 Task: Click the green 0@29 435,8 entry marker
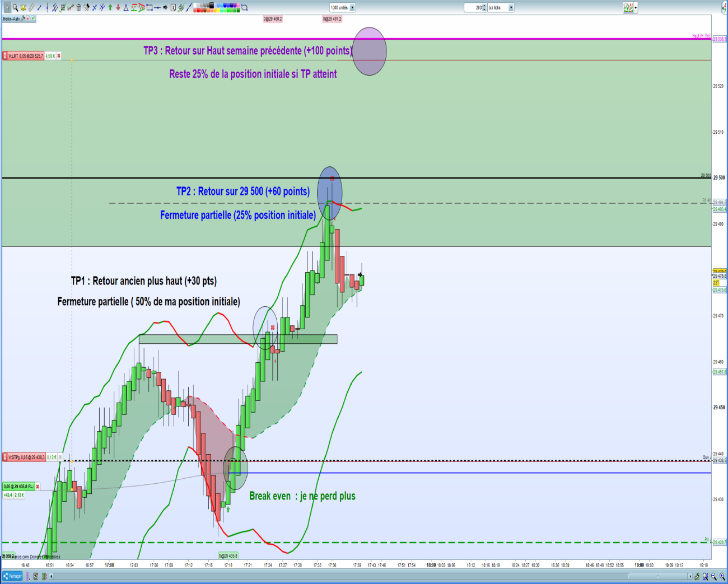(x=228, y=556)
